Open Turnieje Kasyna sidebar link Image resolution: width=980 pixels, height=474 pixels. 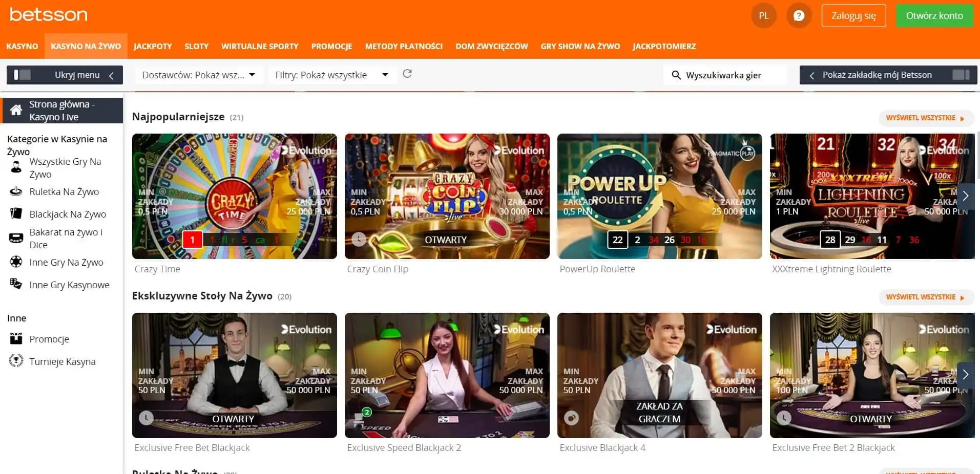point(62,361)
